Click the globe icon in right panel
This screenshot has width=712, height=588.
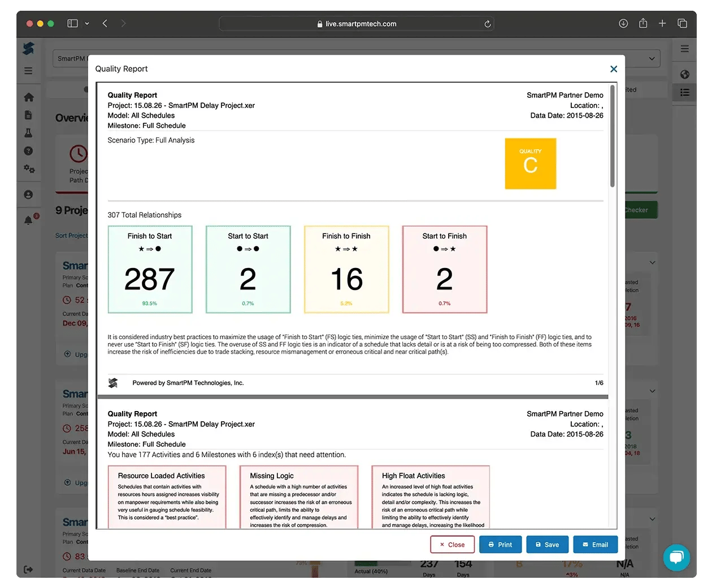point(684,74)
